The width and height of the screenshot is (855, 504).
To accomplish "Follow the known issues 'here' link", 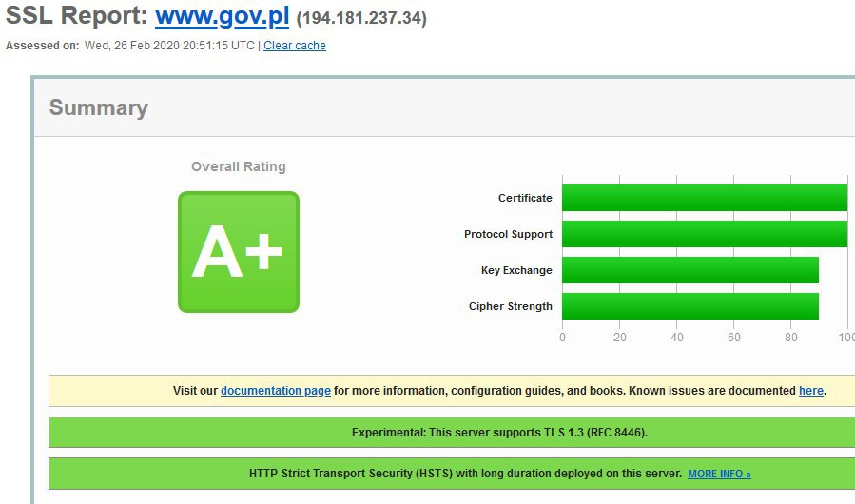I will click(x=811, y=391).
